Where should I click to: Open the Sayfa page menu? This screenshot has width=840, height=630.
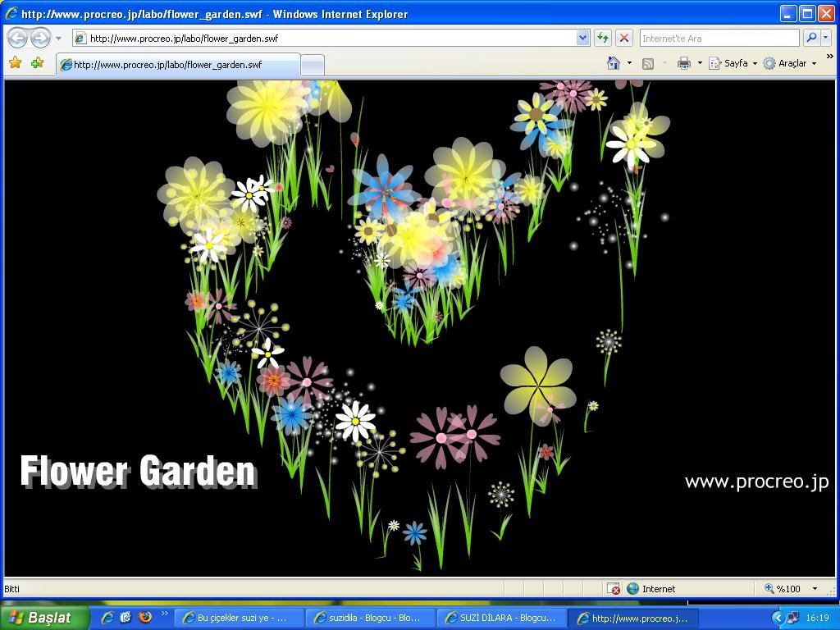click(x=733, y=63)
